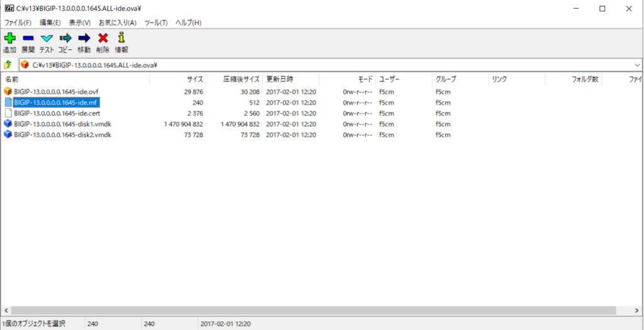The image size is (644, 330).
Task: Click size value 2 376 of .cert row
Action: (196, 113)
